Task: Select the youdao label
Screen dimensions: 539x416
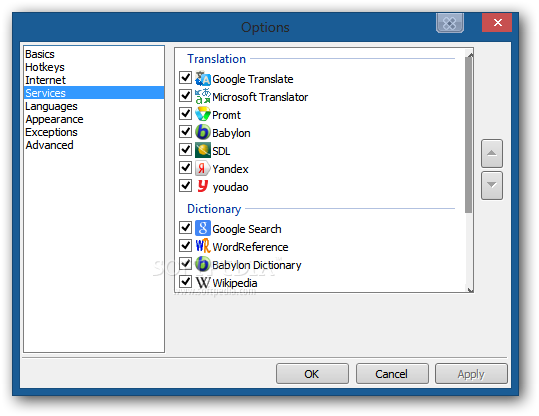Action: 230,187
